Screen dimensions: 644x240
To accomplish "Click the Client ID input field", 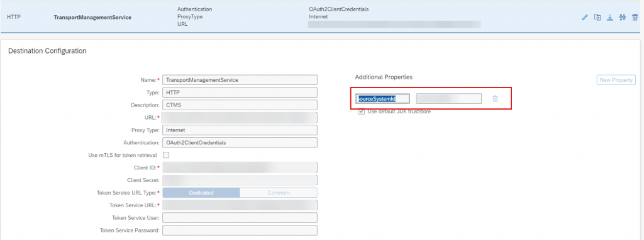I will point(240,168).
